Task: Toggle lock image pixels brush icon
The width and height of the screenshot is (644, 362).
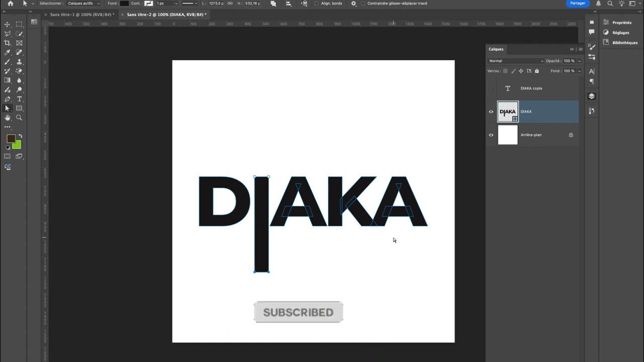Action: 513,71
